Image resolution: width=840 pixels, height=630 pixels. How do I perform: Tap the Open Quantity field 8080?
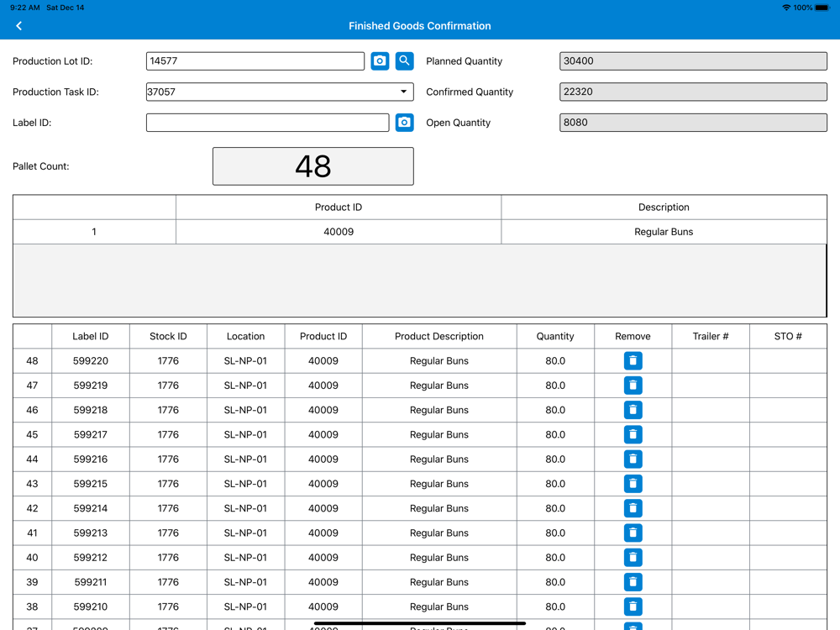point(692,123)
